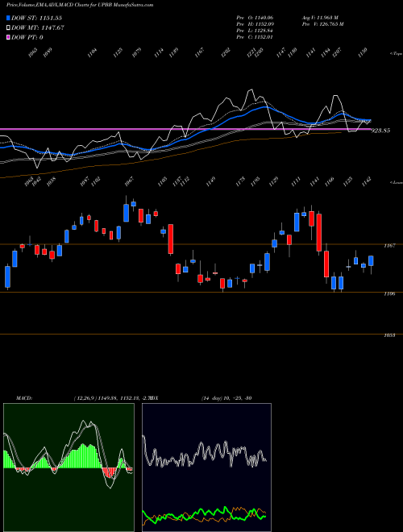Click the tall red candle near the second peak
This screenshot has width=403, height=532.
319,233
